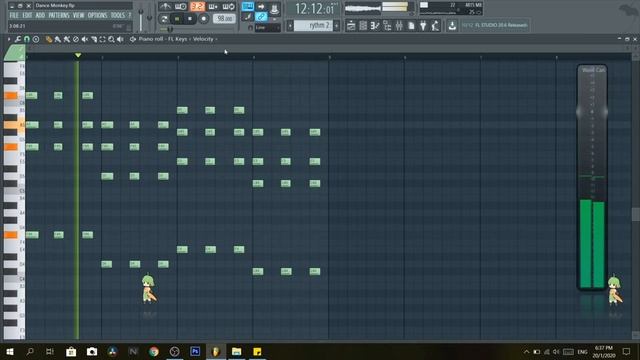Click the piano roll playhead marker
This screenshot has height=360, width=640.
pos(78,55)
